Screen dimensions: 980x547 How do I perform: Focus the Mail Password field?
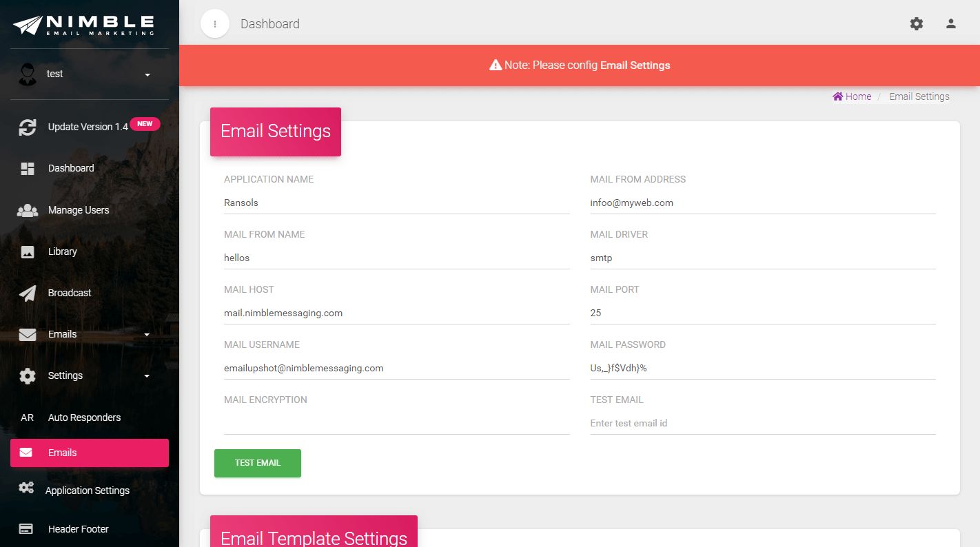click(x=763, y=369)
